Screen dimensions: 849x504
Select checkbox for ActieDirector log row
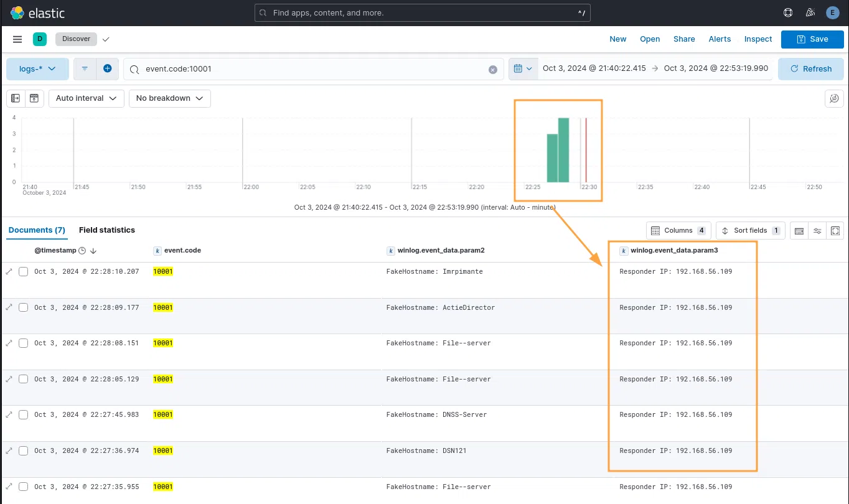tap(24, 307)
